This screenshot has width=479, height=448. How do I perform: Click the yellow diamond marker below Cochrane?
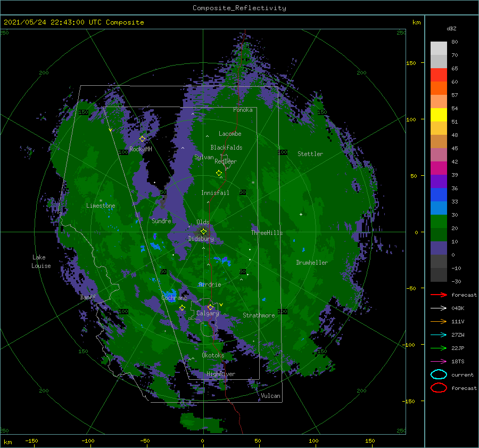pos(182,308)
